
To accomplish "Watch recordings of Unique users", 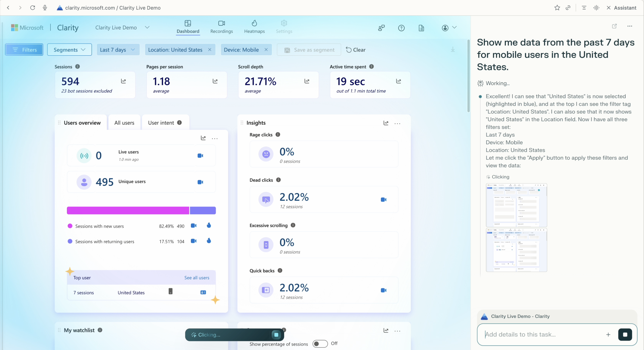I will point(200,182).
